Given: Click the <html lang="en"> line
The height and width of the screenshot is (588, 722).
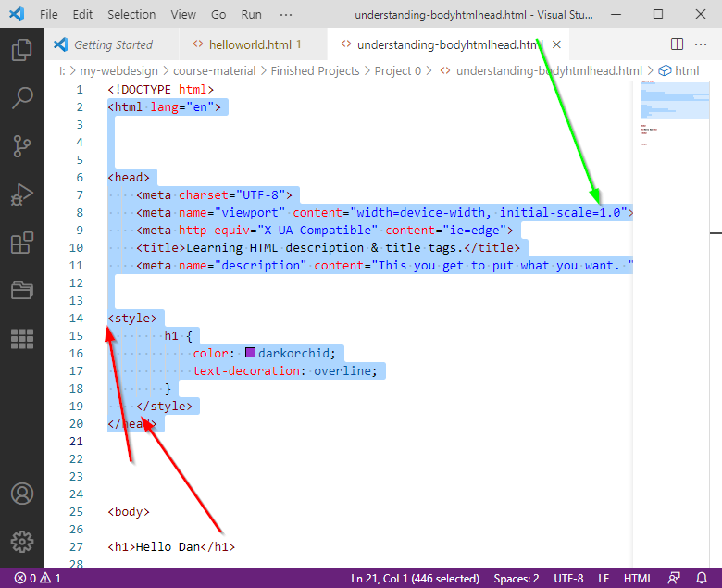Looking at the screenshot, I should tap(165, 106).
